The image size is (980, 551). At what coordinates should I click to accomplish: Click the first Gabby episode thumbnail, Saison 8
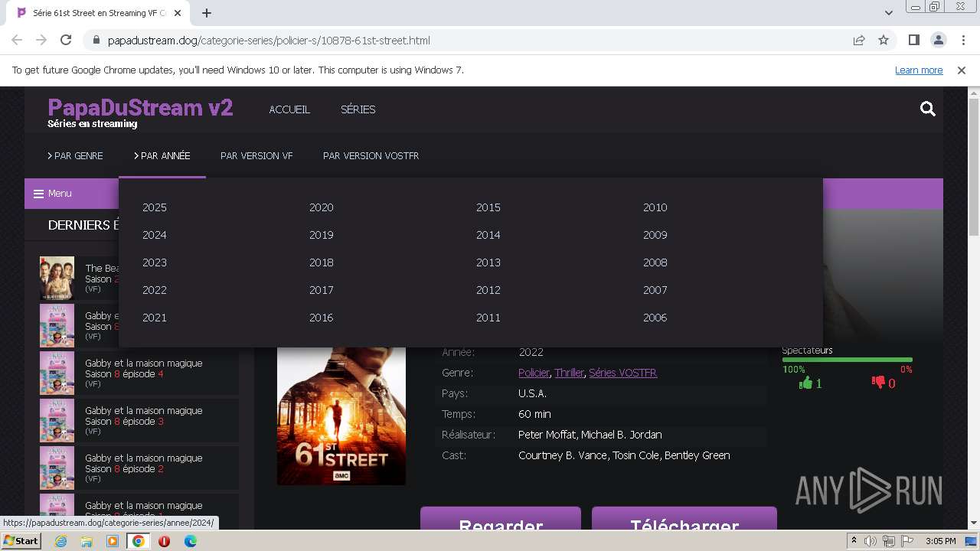point(57,325)
